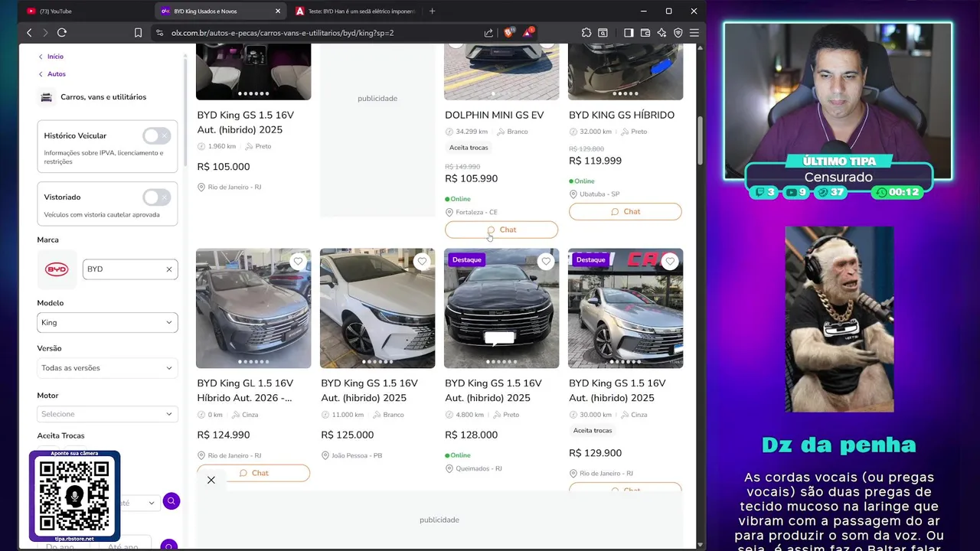The height and width of the screenshot is (551, 980).
Task: Open Chat for the Dolphin Mini GS EV
Action: [x=501, y=230]
